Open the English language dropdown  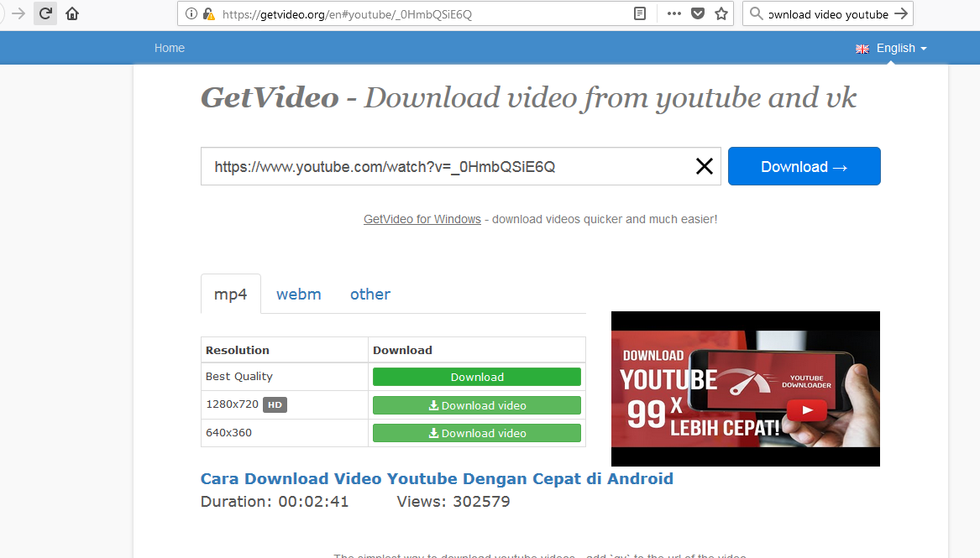coord(901,48)
